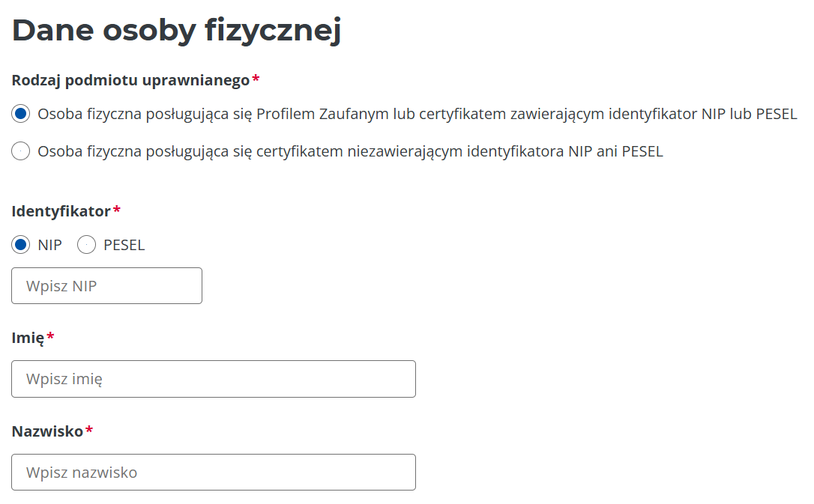Click the red asterisk next to "Identyfikator"
814x504 pixels.
click(116, 210)
